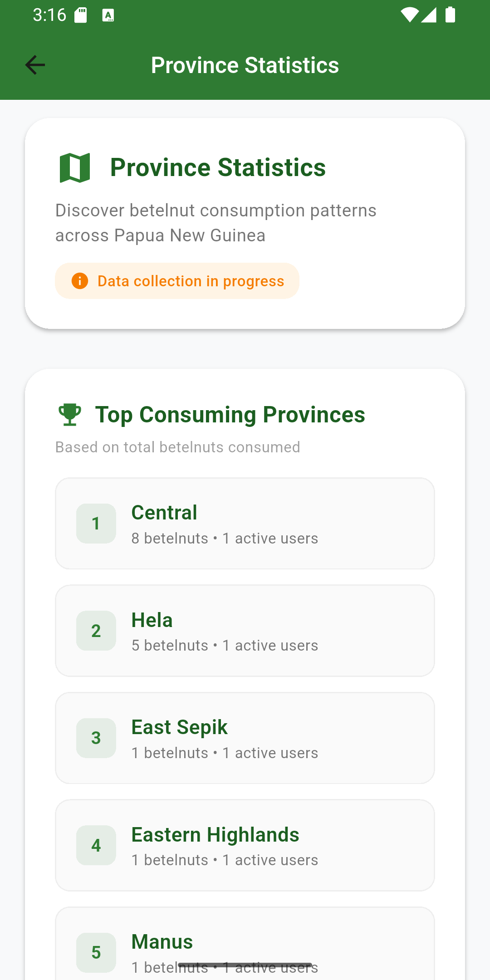Tap the battery icon in status bar
Screen dimensions: 490x980
click(450, 15)
